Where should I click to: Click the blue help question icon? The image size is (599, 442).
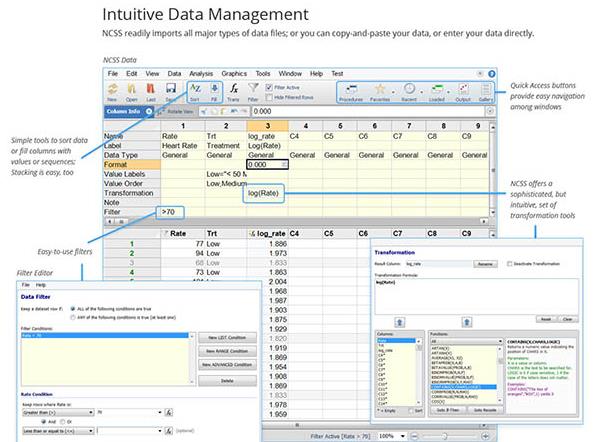pyautogui.click(x=492, y=74)
